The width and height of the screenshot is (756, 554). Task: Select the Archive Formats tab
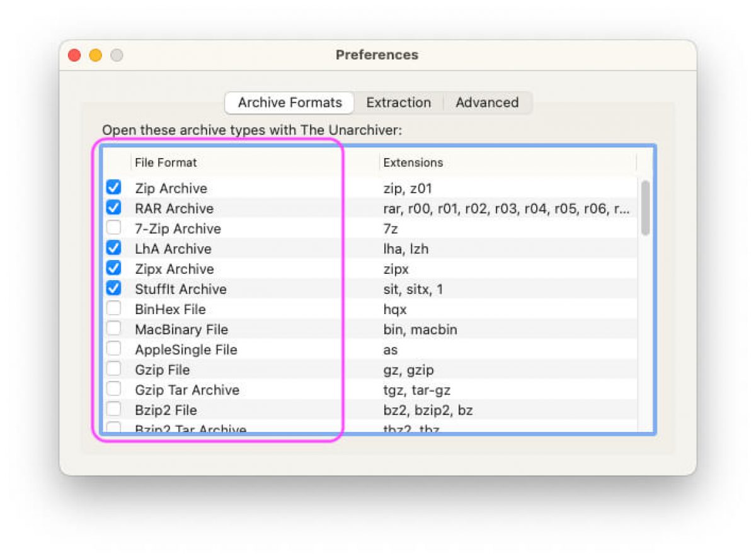tap(289, 102)
